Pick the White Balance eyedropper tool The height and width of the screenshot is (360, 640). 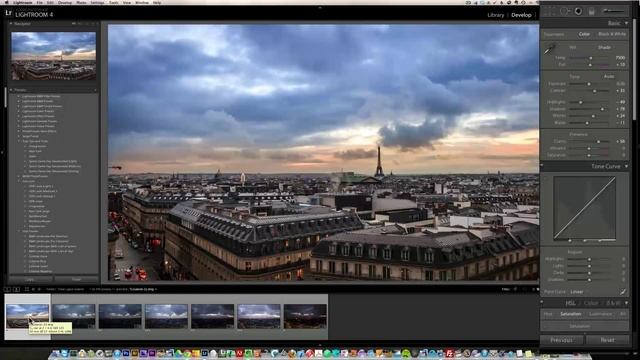[550, 49]
